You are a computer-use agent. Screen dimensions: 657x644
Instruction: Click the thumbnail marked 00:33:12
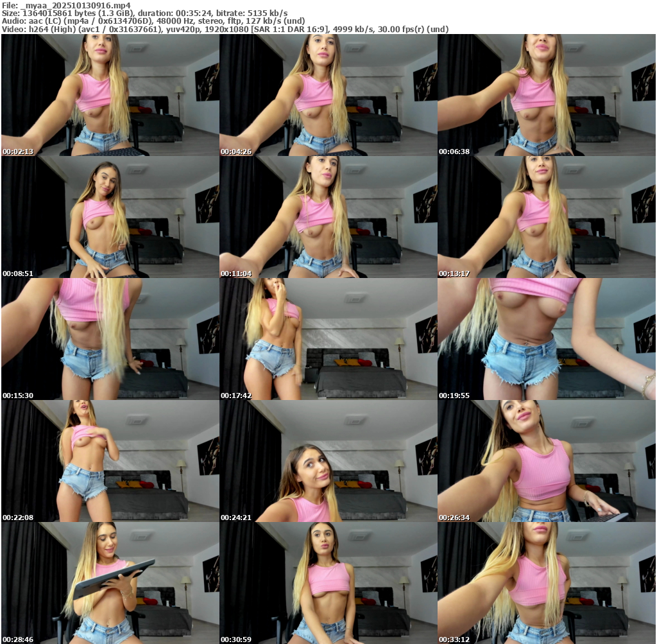click(546, 583)
